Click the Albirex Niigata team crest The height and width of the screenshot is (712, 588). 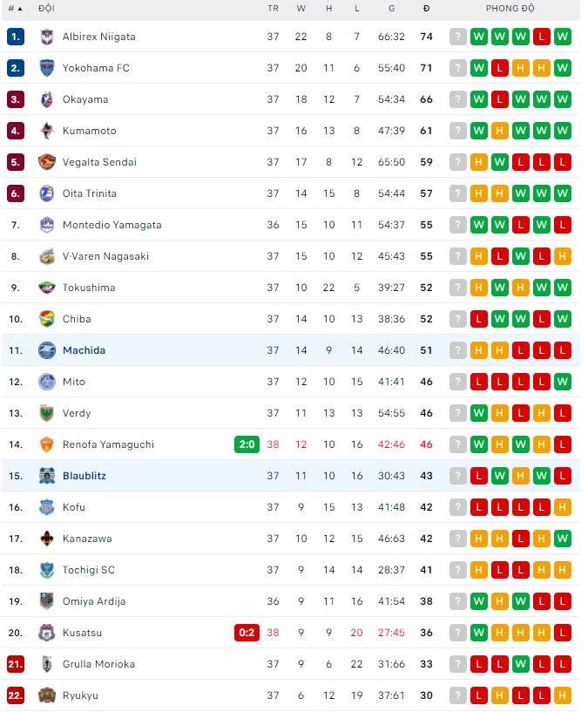(x=47, y=37)
